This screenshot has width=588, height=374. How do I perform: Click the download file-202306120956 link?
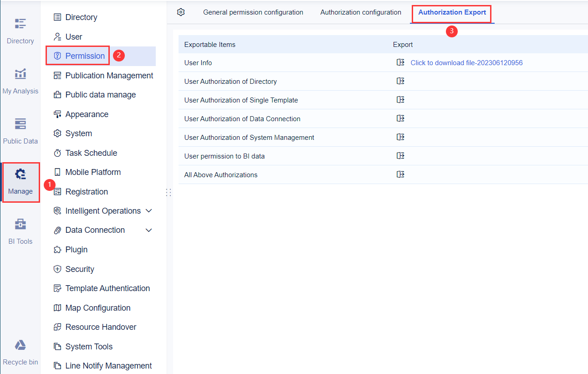coord(467,63)
